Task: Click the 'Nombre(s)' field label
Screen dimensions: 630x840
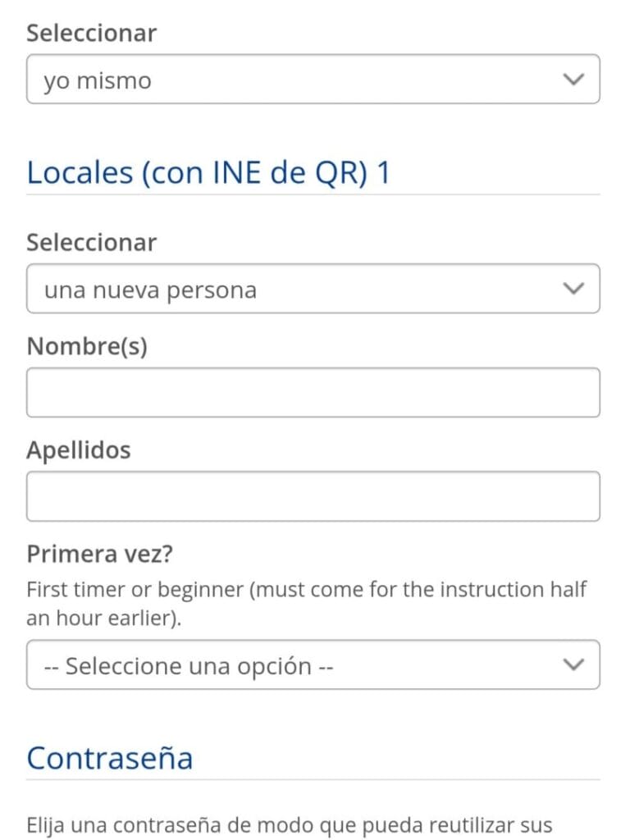Action: (x=87, y=347)
